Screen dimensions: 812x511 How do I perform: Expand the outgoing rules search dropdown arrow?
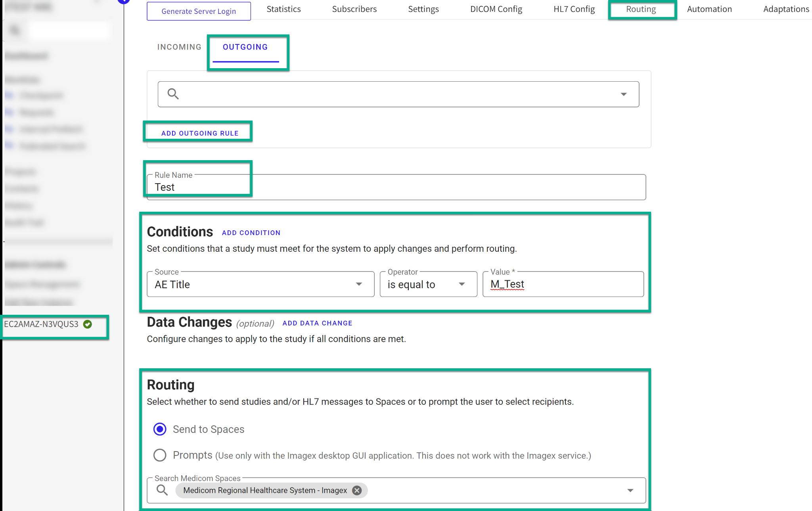pyautogui.click(x=623, y=94)
